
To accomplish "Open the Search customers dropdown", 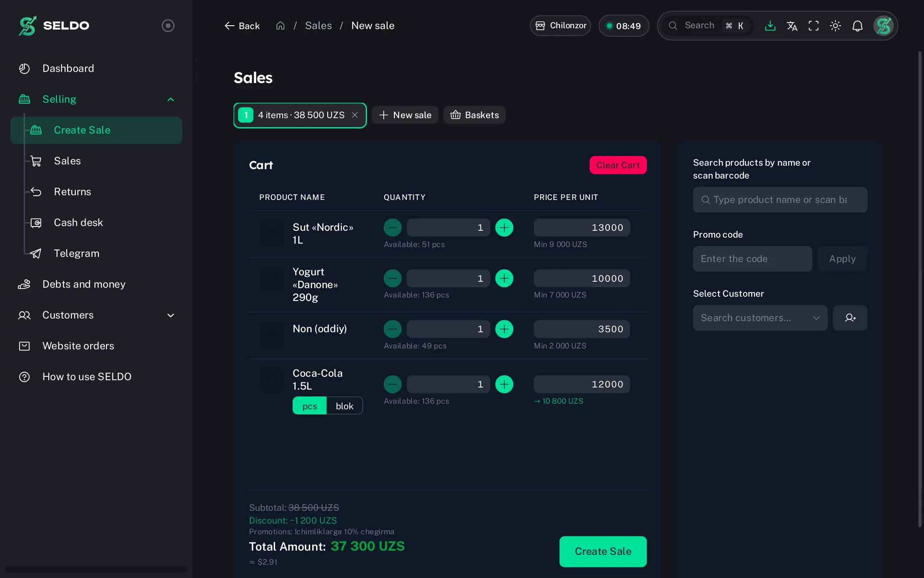I will (x=760, y=318).
